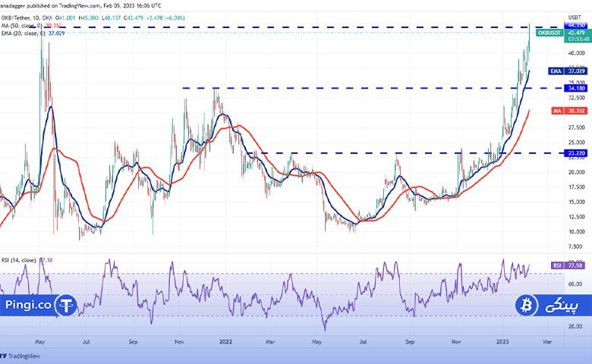Screen dimensions: 592x364
Task: Click the C43.479 close value in legend
Action: (x=134, y=17)
